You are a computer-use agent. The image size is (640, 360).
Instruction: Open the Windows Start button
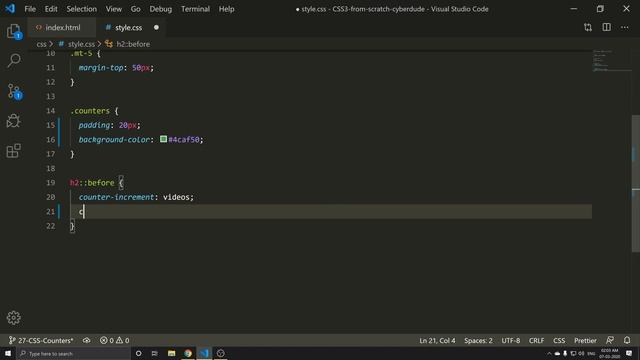[8, 353]
